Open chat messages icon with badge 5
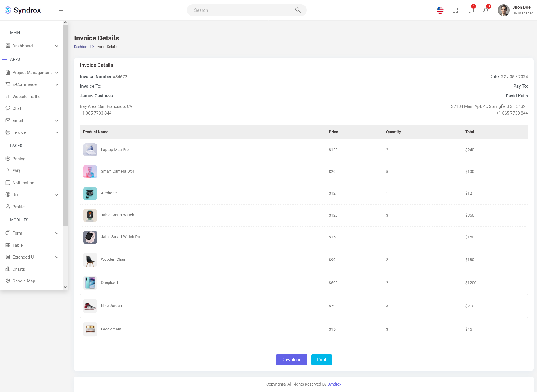The image size is (537, 392). [471, 10]
